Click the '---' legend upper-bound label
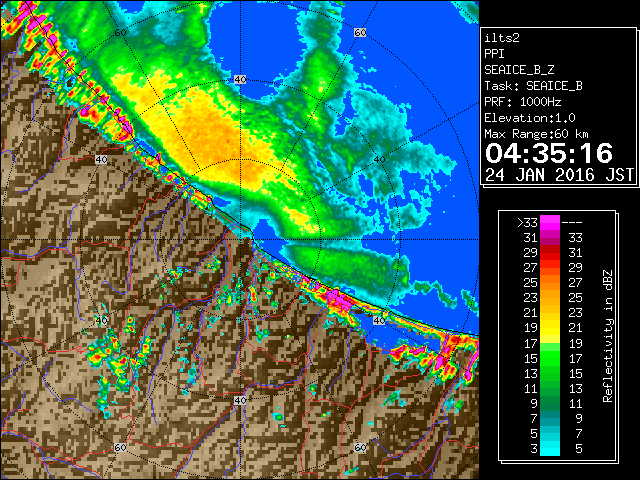The image size is (640, 480). (x=572, y=223)
